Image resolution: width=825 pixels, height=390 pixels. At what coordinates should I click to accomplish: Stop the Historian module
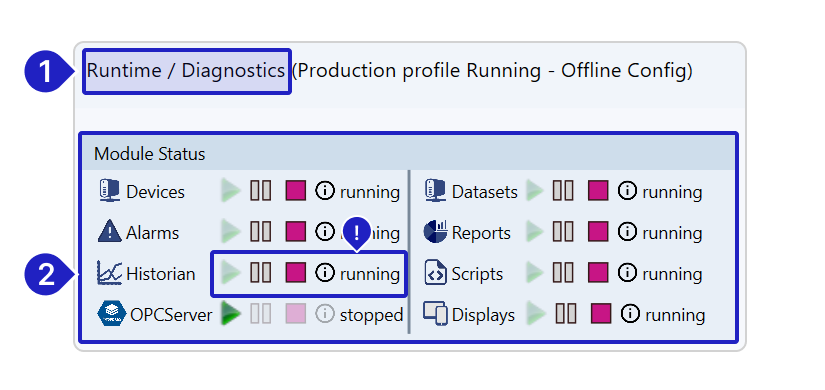click(x=296, y=273)
